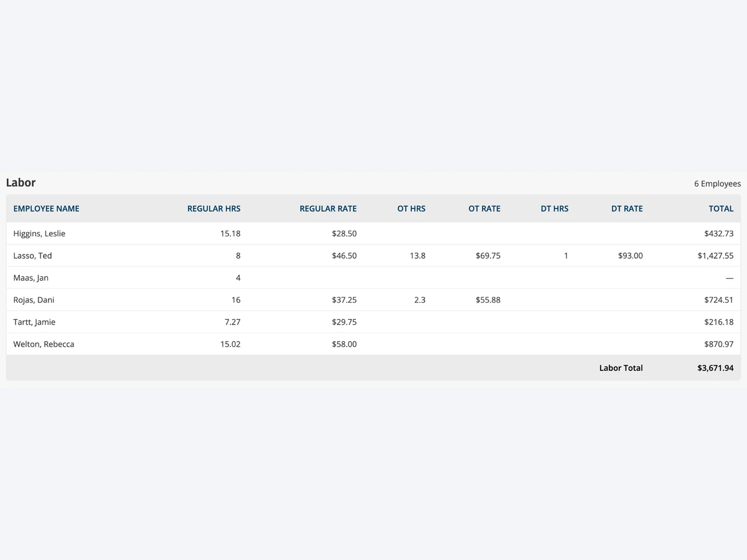
Task: Click the Employee Name column header
Action: [46, 208]
